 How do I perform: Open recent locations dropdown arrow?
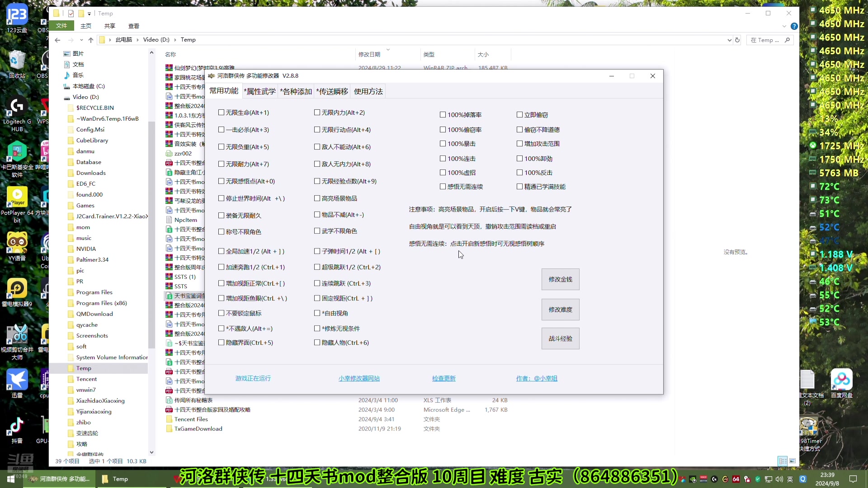point(81,40)
